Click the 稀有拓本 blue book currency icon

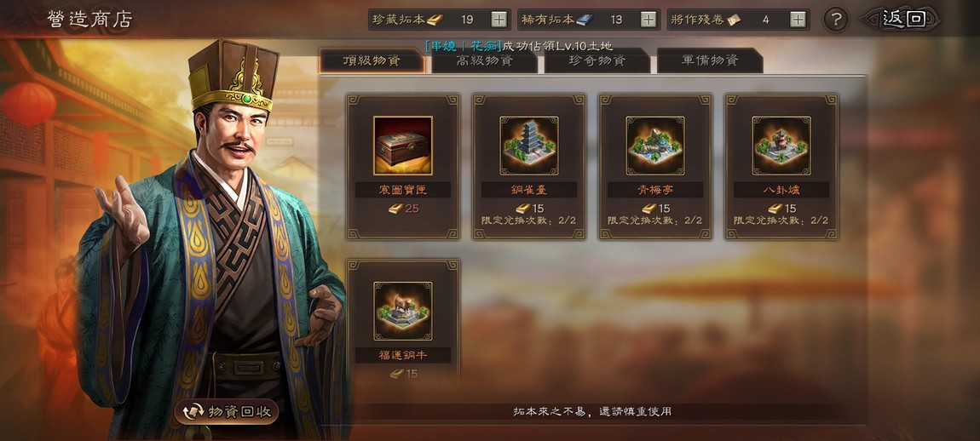click(x=584, y=20)
